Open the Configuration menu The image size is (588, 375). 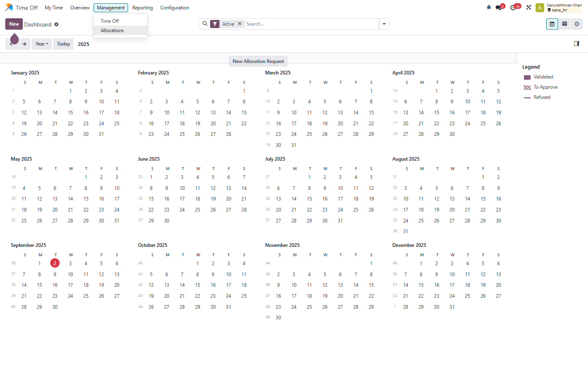(x=175, y=8)
